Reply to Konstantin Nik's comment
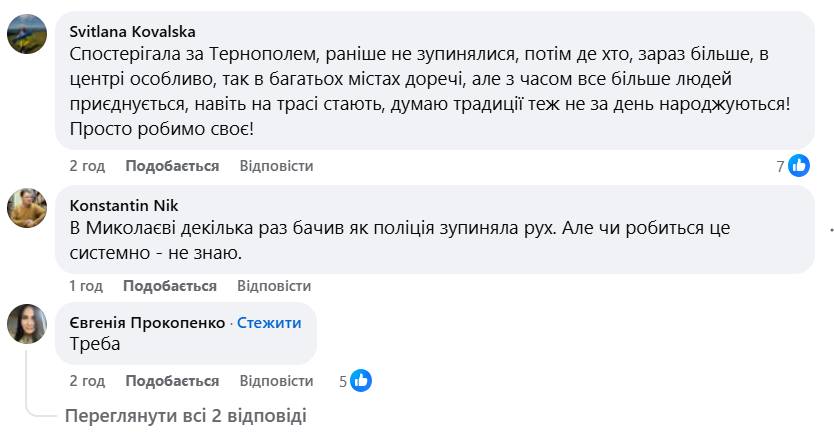 (x=274, y=286)
